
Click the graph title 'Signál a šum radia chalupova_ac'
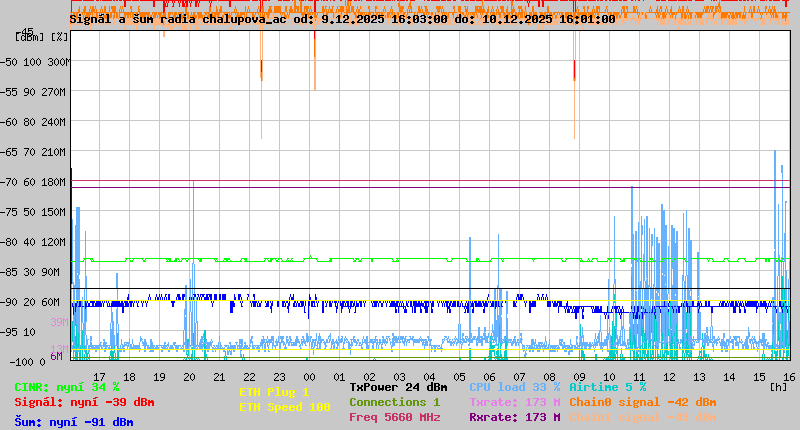click(x=178, y=19)
